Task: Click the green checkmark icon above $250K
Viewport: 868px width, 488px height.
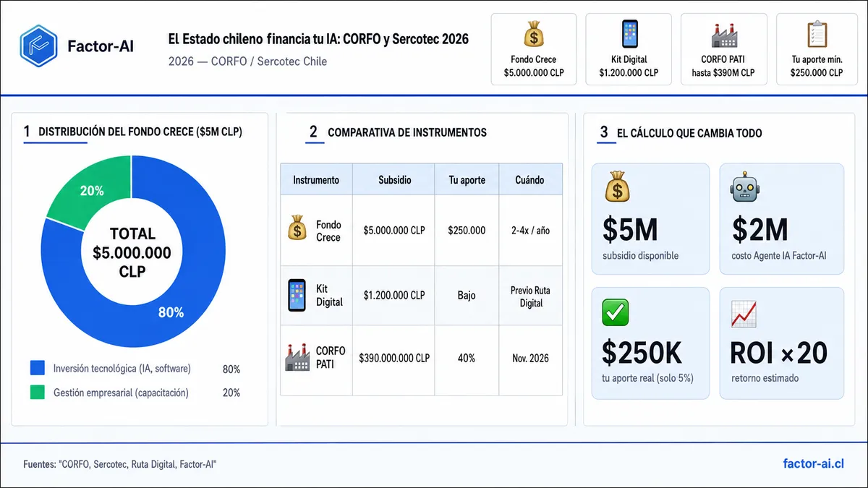Action: [616, 313]
